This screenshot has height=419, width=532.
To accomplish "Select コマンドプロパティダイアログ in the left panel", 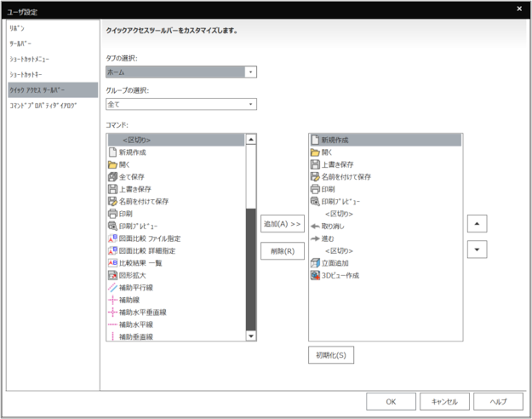I will (x=43, y=106).
